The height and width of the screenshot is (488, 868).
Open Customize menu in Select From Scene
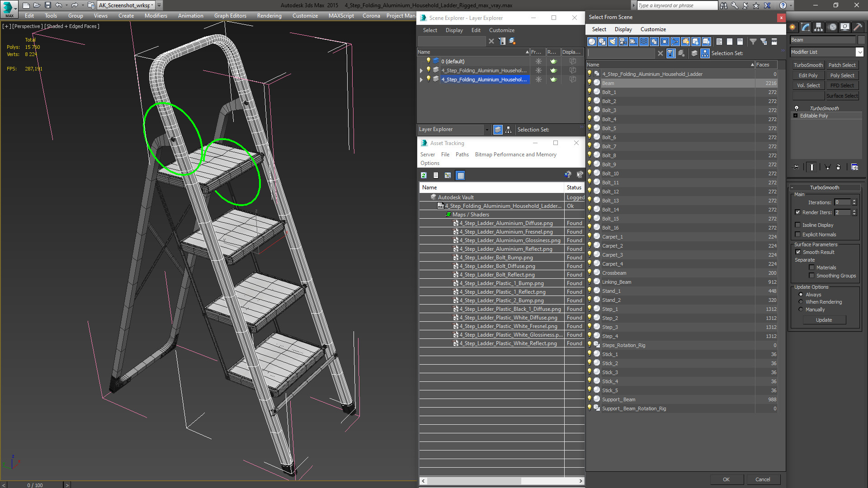pos(653,29)
